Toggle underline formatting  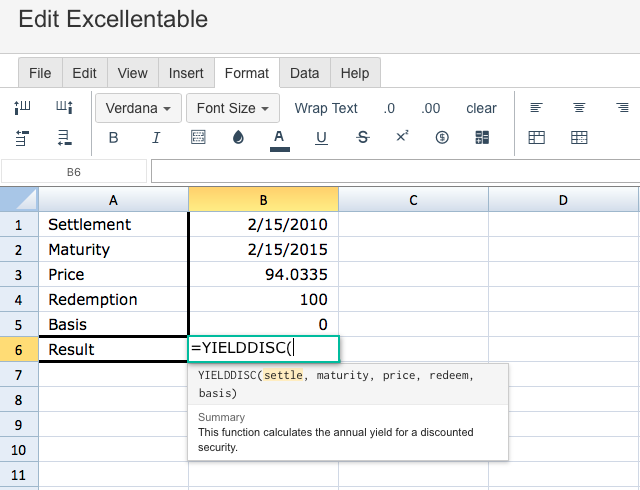tap(321, 138)
